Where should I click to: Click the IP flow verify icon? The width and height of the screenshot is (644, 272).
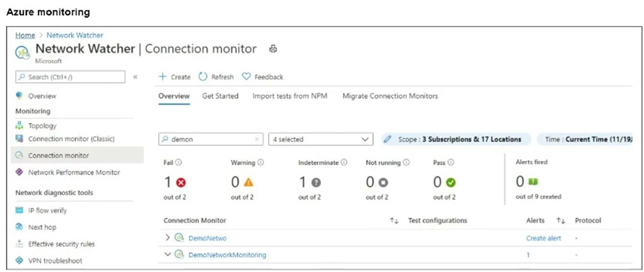pyautogui.click(x=19, y=210)
